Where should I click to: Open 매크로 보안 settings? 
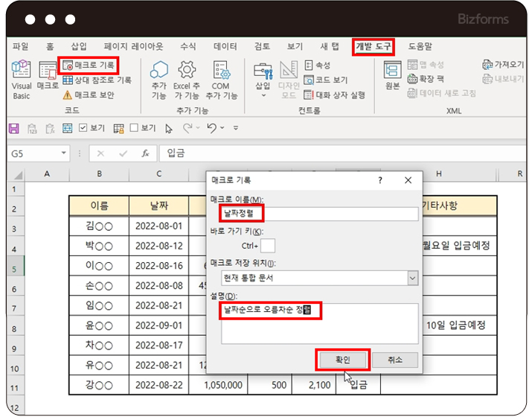88,95
